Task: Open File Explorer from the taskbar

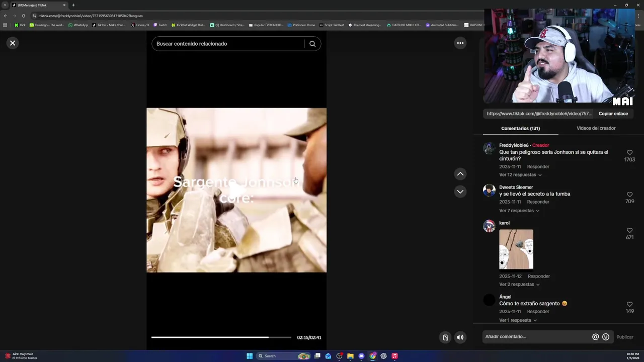Action: (350, 356)
